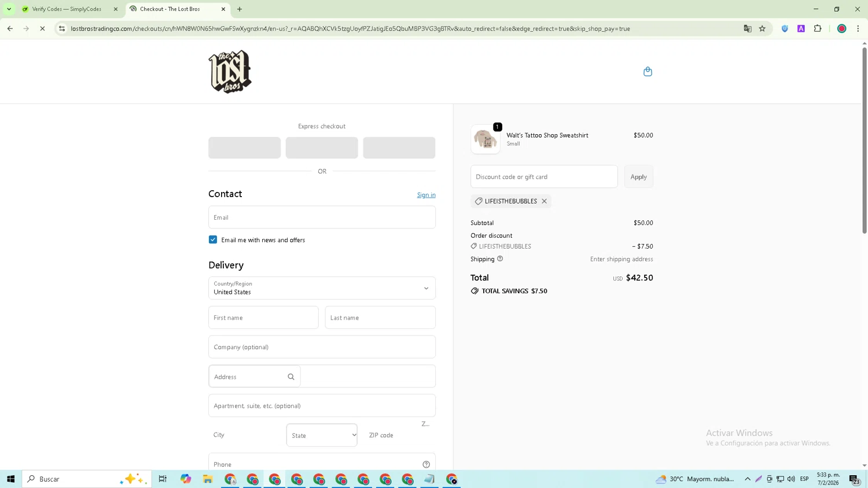Viewport: 868px width, 488px height.
Task: Click the browser address bar URL
Action: pos(350,28)
